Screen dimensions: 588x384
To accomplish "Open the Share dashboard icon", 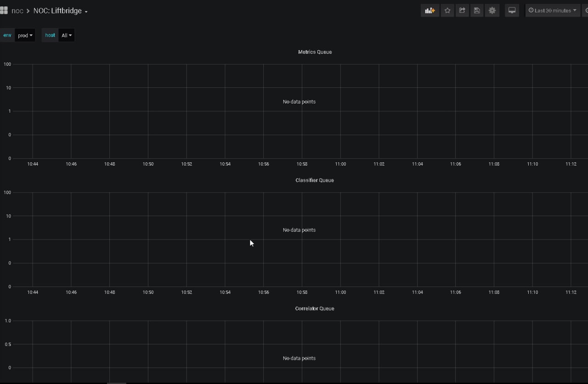I will click(x=462, y=11).
